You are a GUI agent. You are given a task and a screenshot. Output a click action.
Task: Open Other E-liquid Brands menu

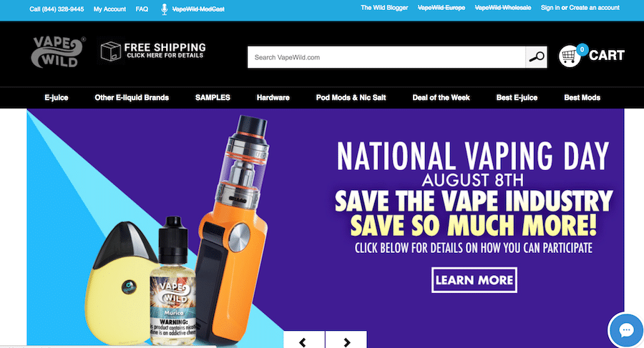click(x=132, y=98)
